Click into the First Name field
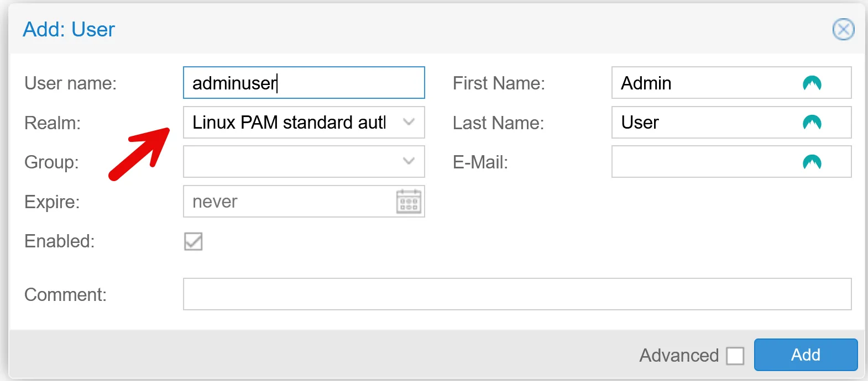 coord(731,83)
